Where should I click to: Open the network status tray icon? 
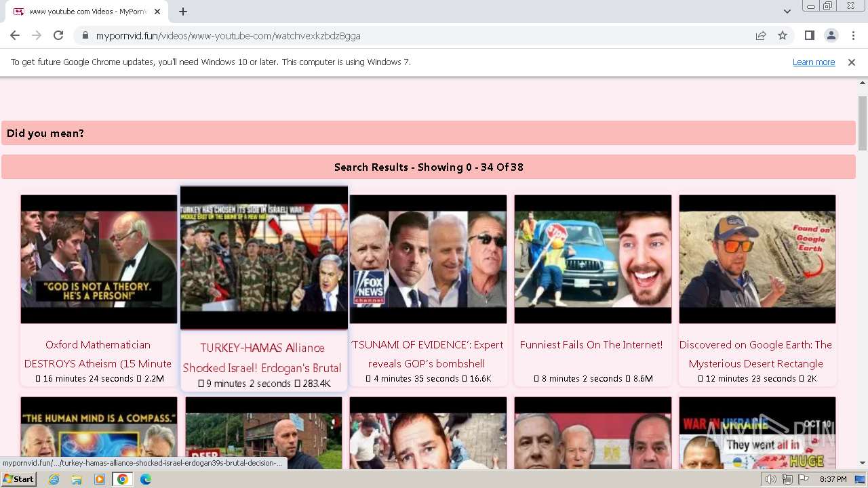click(x=787, y=479)
